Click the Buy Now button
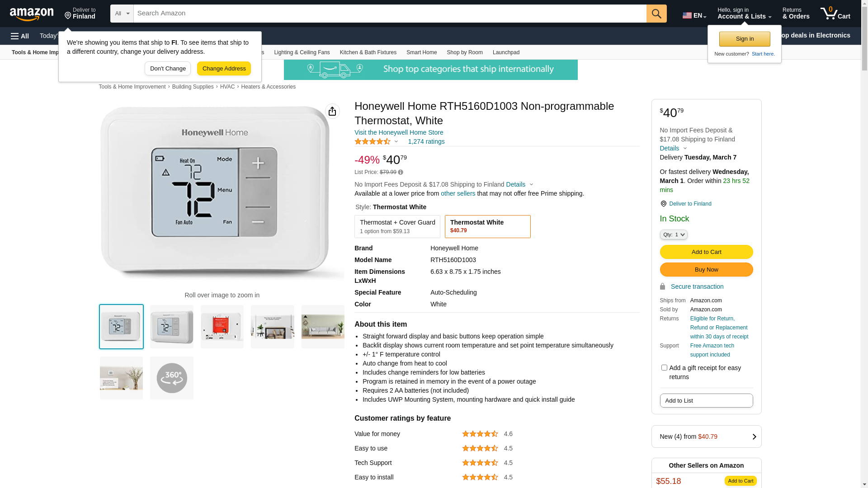The height and width of the screenshot is (488, 868). point(706,269)
